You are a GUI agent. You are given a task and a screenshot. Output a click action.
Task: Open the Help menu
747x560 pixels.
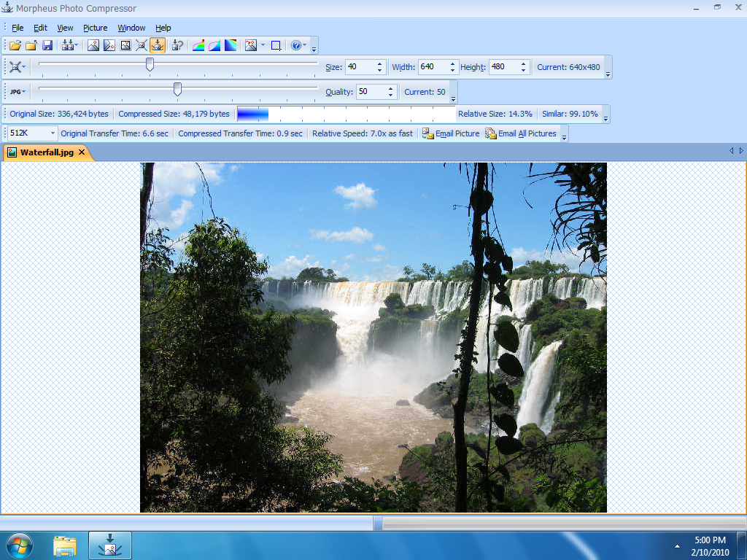(x=163, y=28)
